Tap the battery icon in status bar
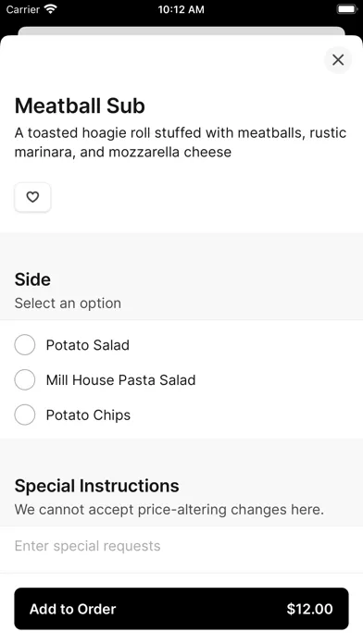The image size is (363, 644). [x=346, y=9]
